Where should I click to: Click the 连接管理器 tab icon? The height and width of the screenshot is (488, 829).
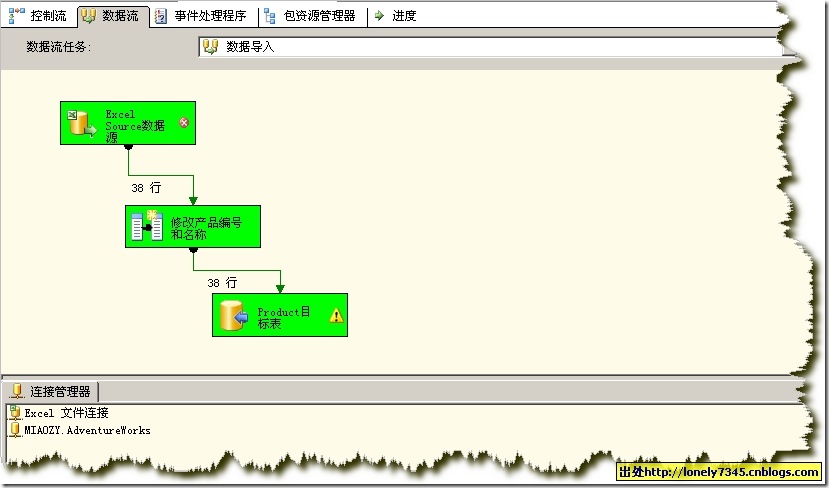(17, 391)
